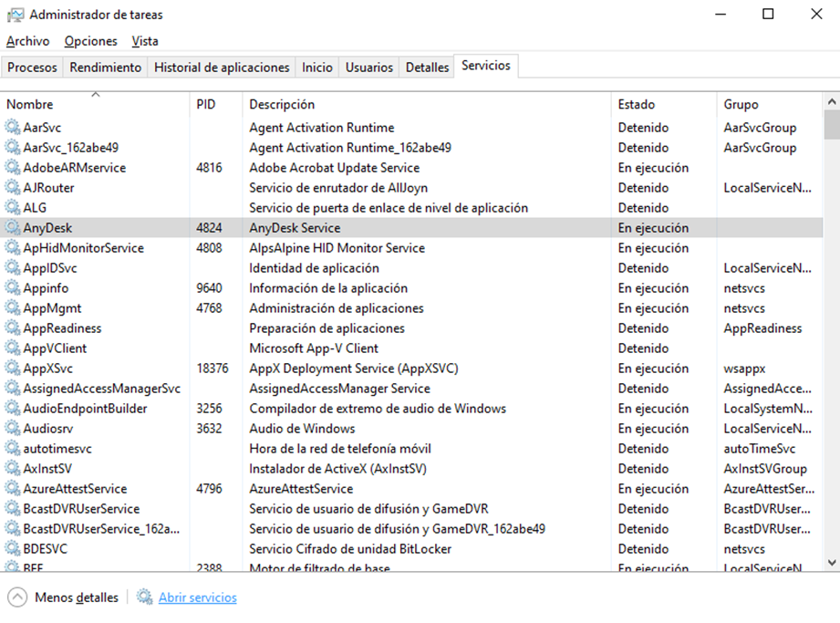Click the gear icon beside BcastDVRUserService
The image size is (840, 623).
click(x=13, y=509)
